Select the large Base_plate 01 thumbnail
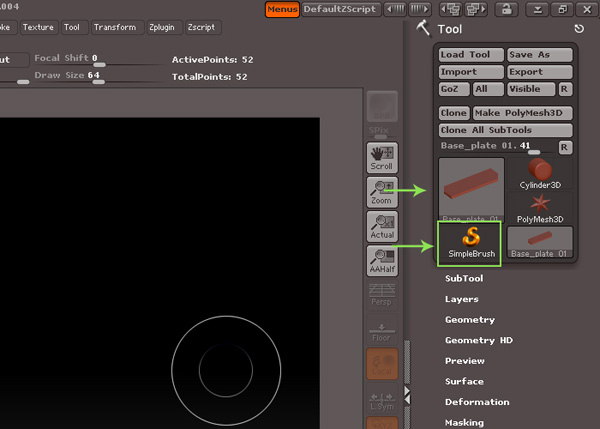The height and width of the screenshot is (429, 600). point(472,190)
